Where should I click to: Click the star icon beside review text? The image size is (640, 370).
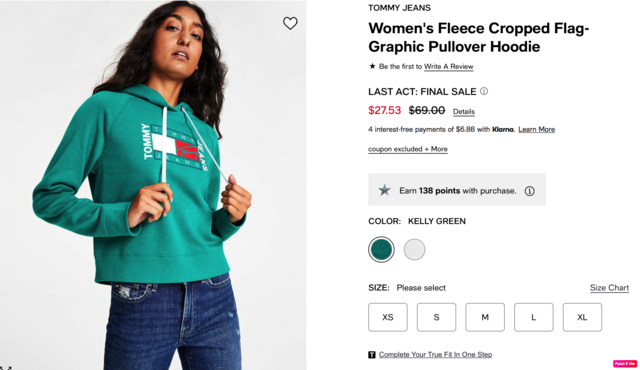tap(372, 66)
